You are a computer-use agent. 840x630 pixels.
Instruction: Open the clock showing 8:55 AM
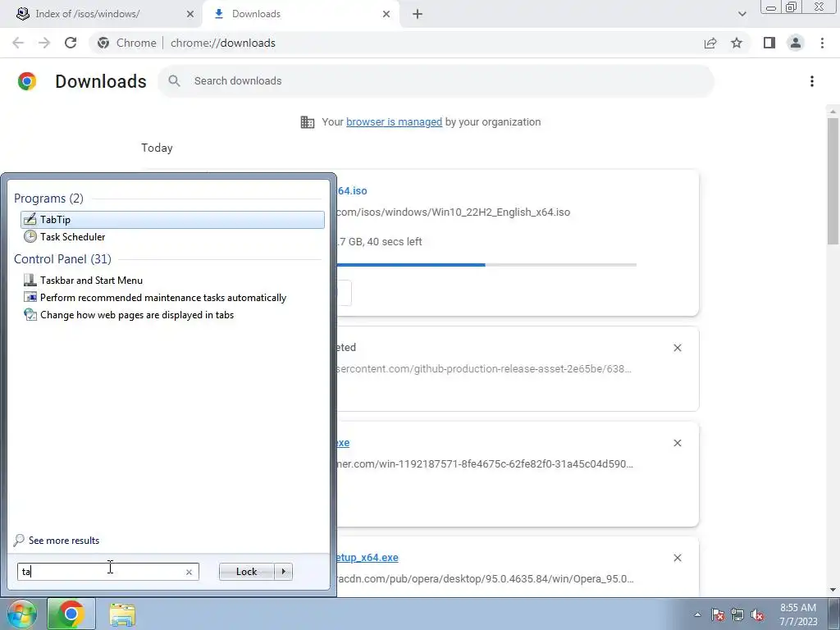click(798, 614)
